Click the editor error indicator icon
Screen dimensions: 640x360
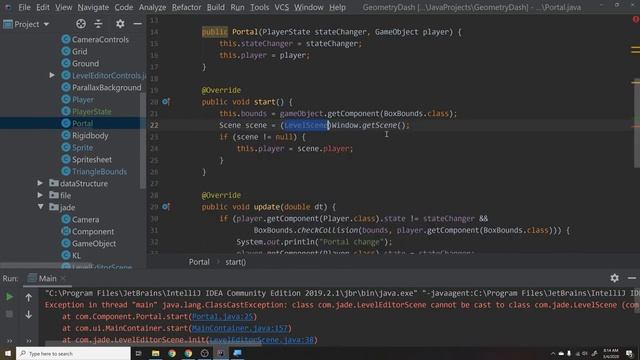(x=636, y=19)
